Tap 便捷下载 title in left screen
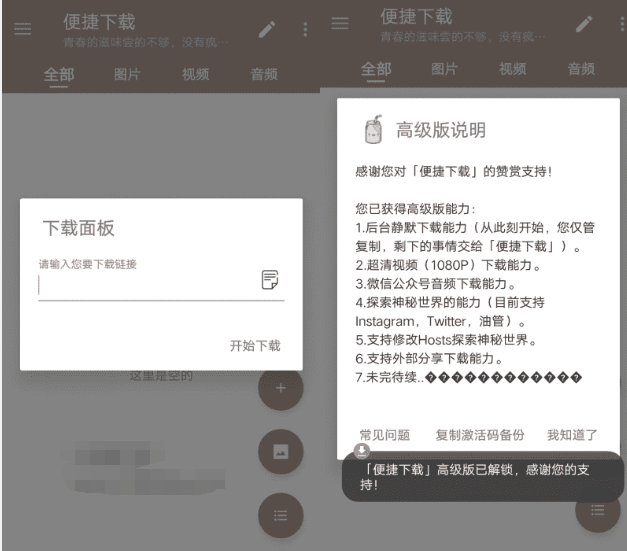The width and height of the screenshot is (627, 551). [99, 22]
